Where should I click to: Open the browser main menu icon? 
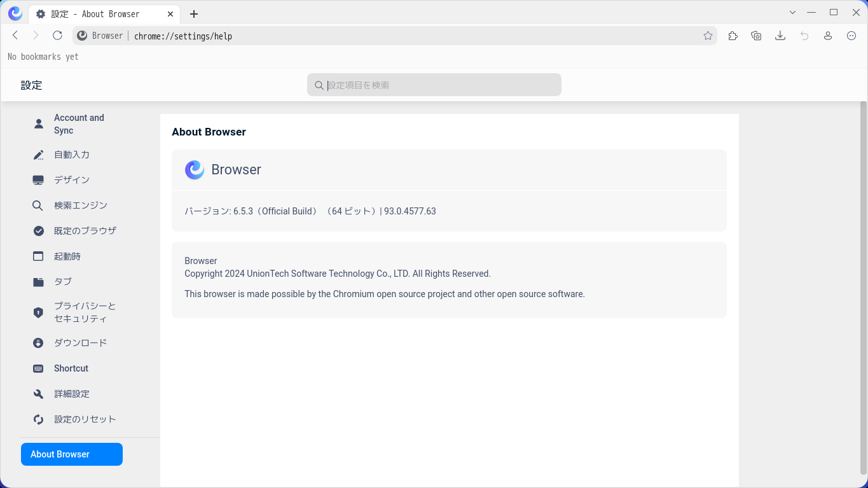(851, 36)
